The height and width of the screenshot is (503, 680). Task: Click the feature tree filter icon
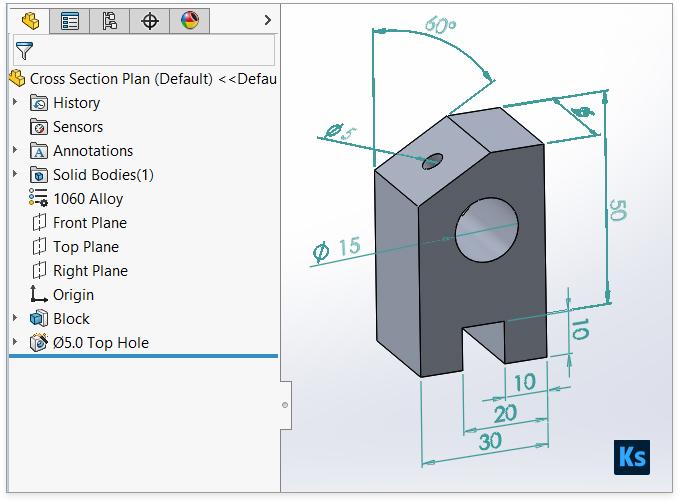tap(24, 51)
